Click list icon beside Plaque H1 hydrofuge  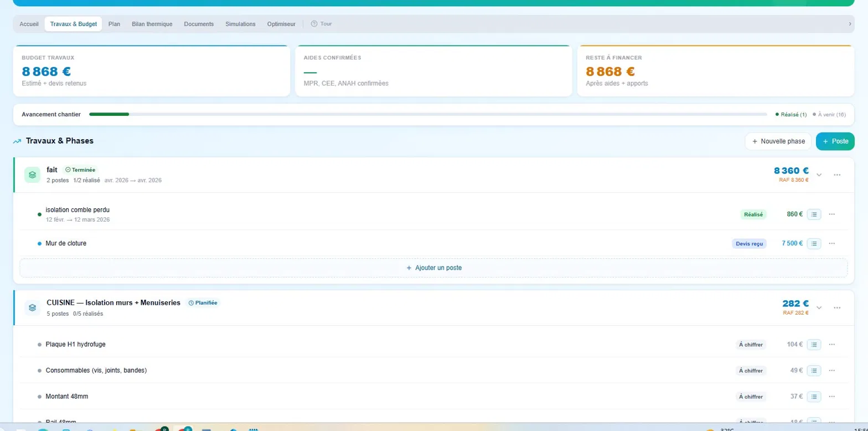[814, 345]
